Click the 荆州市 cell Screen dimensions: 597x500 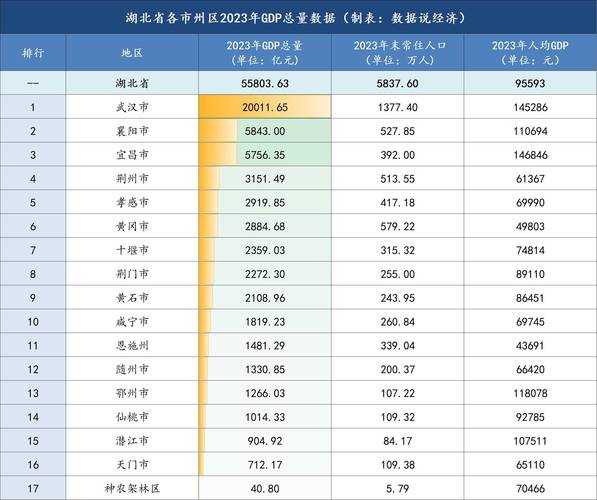[x=132, y=179]
